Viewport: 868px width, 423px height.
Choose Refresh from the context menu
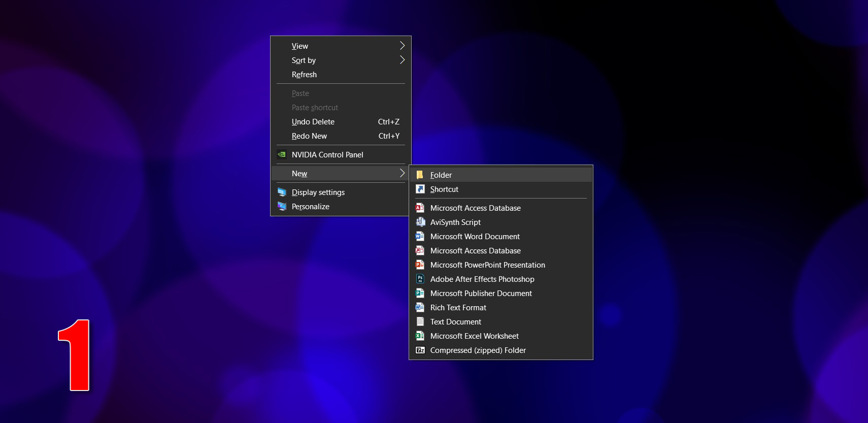341,74
